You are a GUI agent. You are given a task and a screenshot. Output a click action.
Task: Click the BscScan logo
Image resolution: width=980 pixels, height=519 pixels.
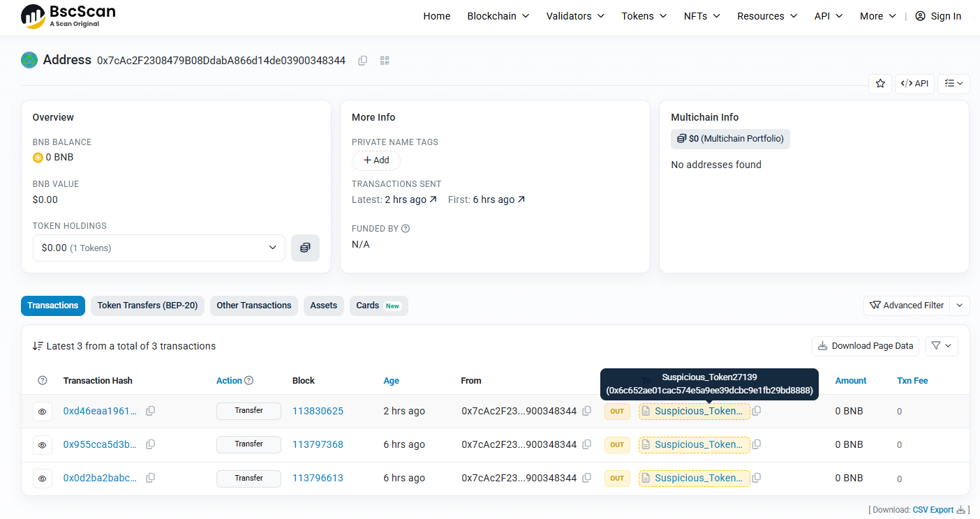(68, 16)
